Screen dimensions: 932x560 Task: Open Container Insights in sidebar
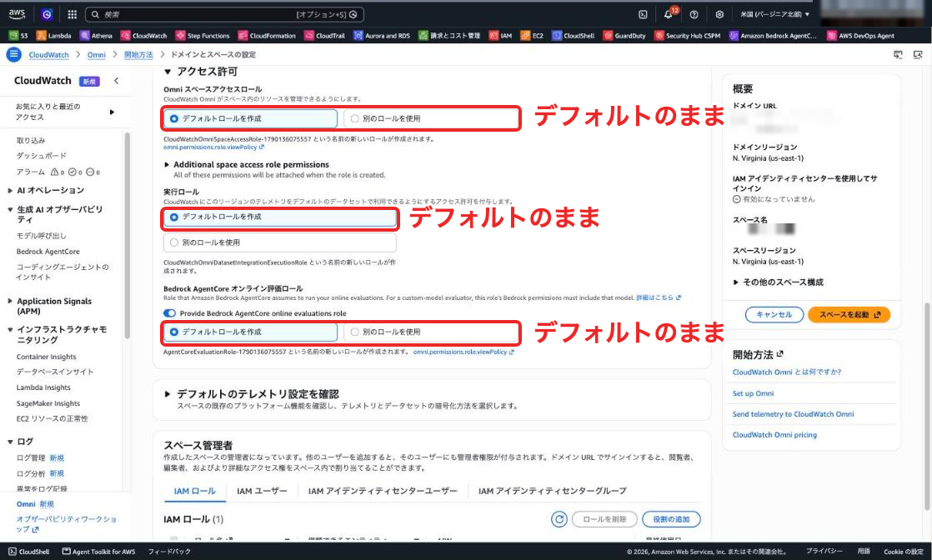pyautogui.click(x=47, y=357)
